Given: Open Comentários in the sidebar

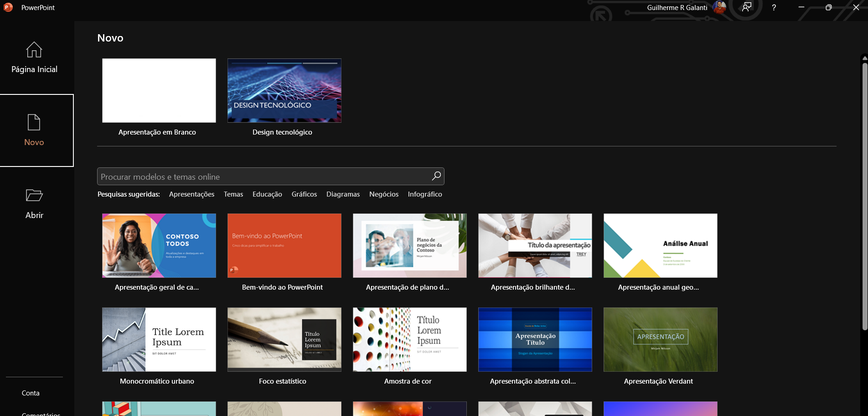Looking at the screenshot, I should coord(41,414).
